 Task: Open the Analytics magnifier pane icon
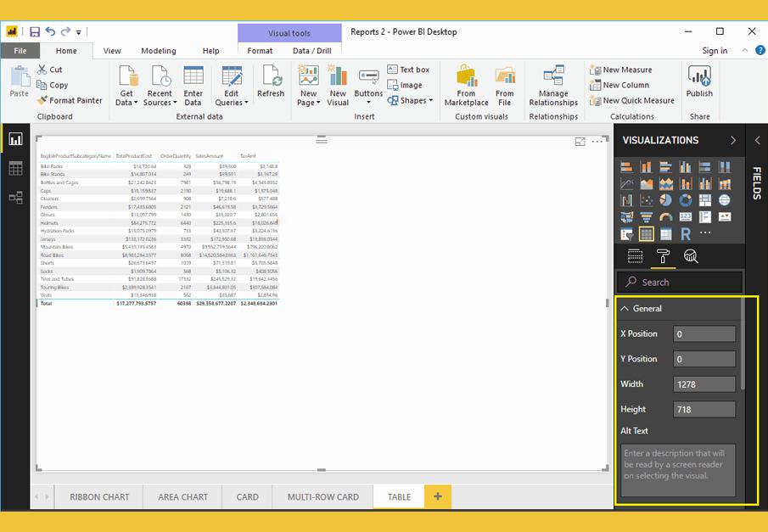pyautogui.click(x=691, y=256)
